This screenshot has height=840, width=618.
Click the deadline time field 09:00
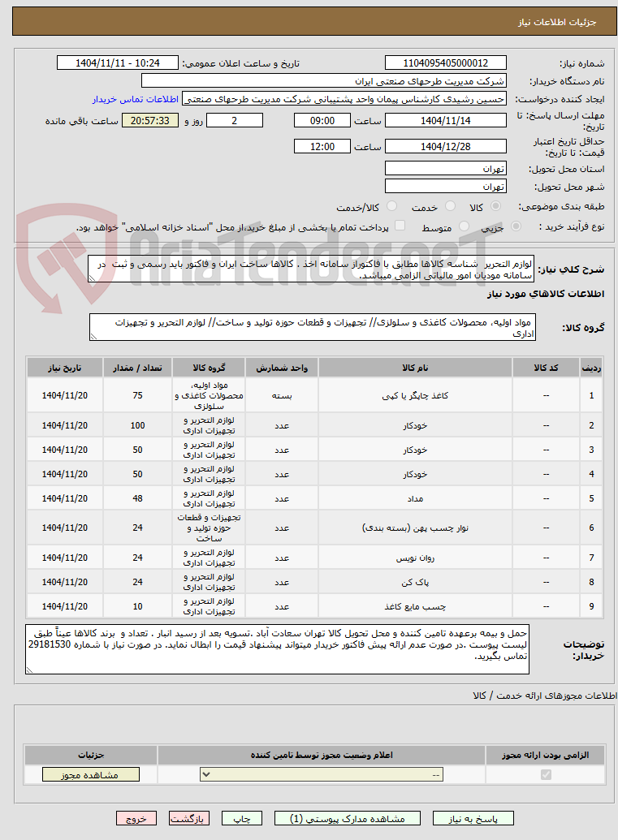(x=322, y=121)
